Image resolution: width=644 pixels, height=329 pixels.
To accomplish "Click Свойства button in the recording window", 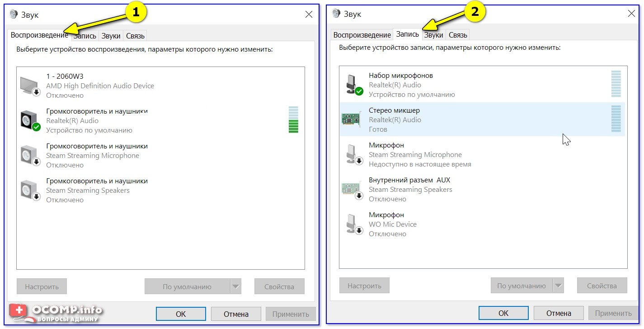I will [x=602, y=286].
